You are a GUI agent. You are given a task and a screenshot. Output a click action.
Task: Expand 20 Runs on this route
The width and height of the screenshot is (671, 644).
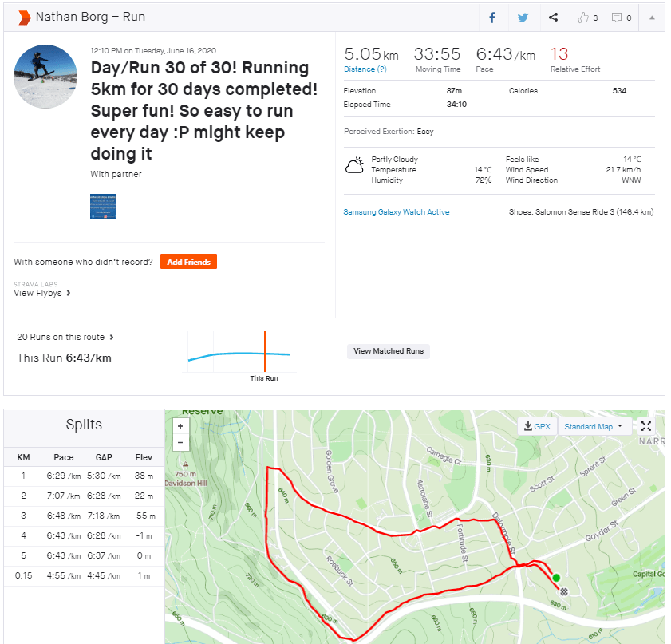65,337
